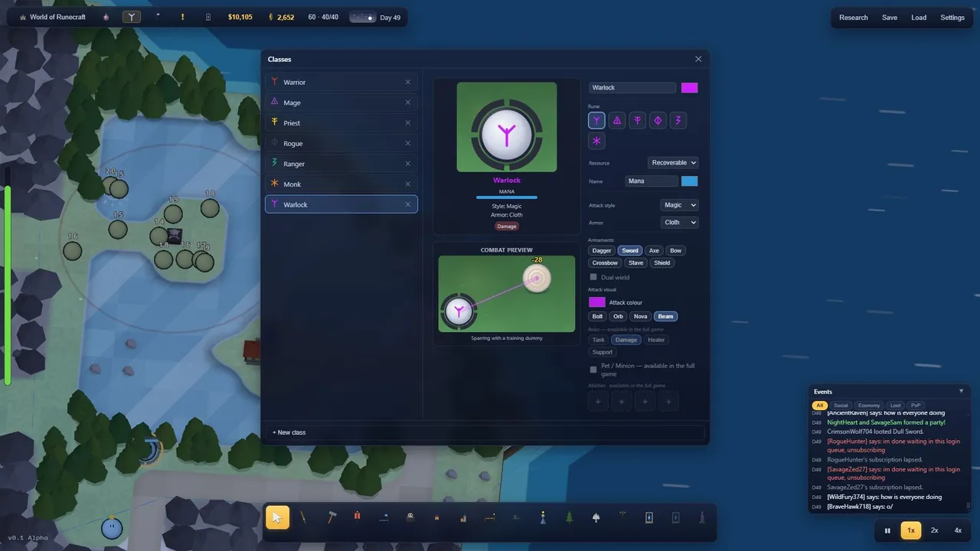
Task: Open Settings in top right
Action: point(952,18)
